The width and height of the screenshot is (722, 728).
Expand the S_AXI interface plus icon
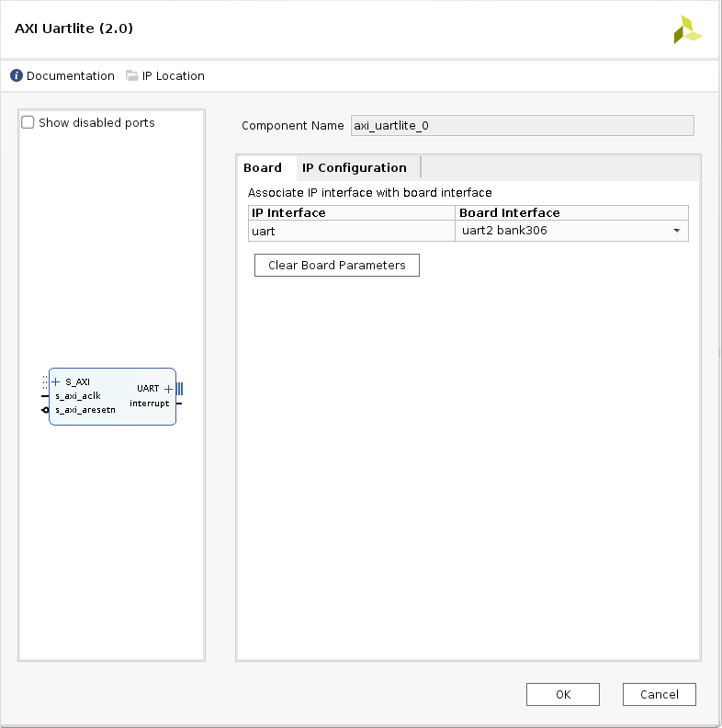click(x=56, y=381)
